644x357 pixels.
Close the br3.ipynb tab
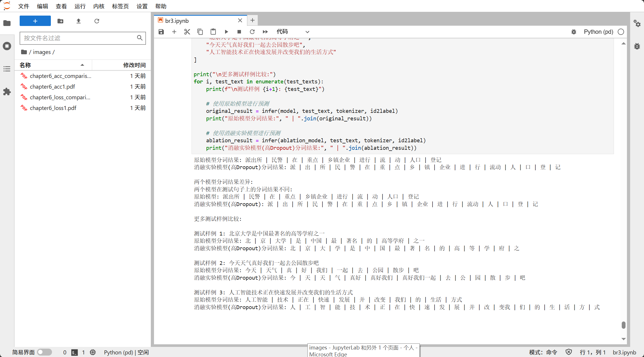tap(240, 20)
